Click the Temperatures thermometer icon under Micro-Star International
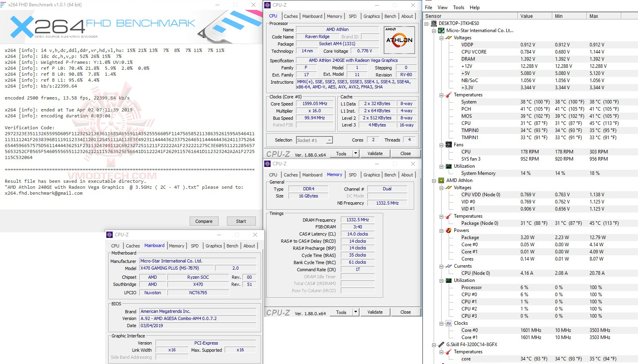Screen dimensions: 638x364 [449, 95]
